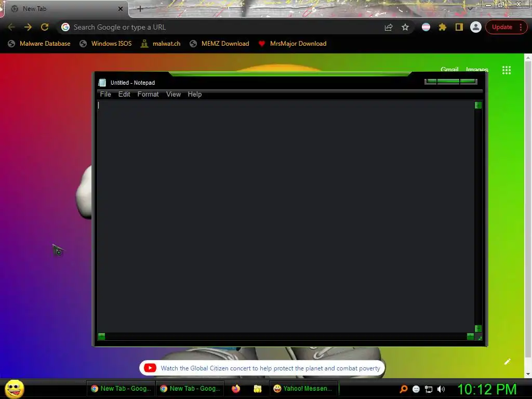Viewport: 532px width, 399px height.
Task: Open the Notepad Format menu
Action: [148, 95]
